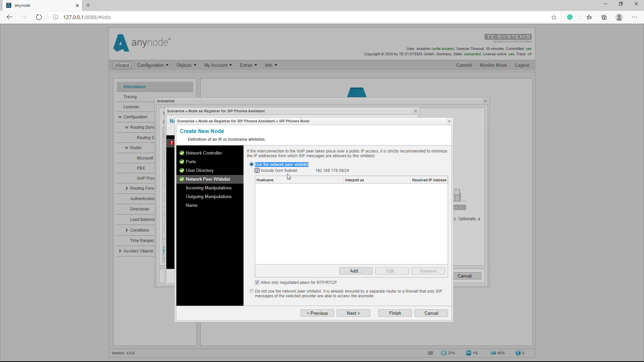Select Do not use the network peer whitelist
The width and height of the screenshot is (644, 362).
[252, 291]
